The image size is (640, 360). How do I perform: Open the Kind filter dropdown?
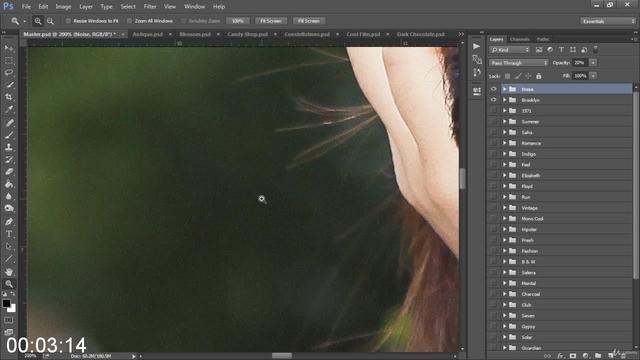[x=510, y=50]
